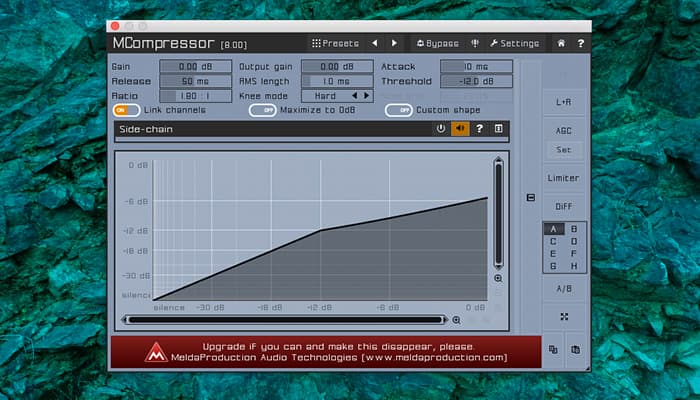Click the fullscreen expand arrows icon

(564, 317)
